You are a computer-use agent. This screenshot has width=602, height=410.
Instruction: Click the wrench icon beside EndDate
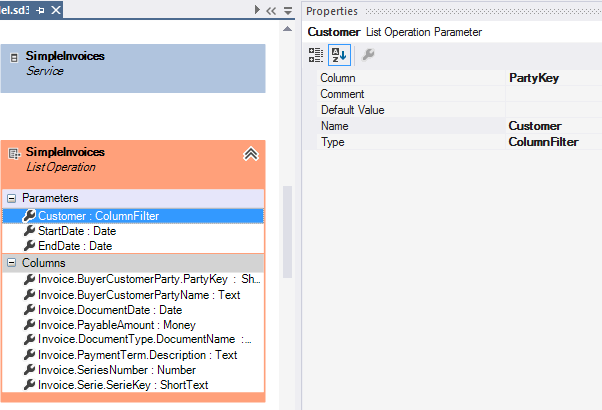(x=30, y=245)
